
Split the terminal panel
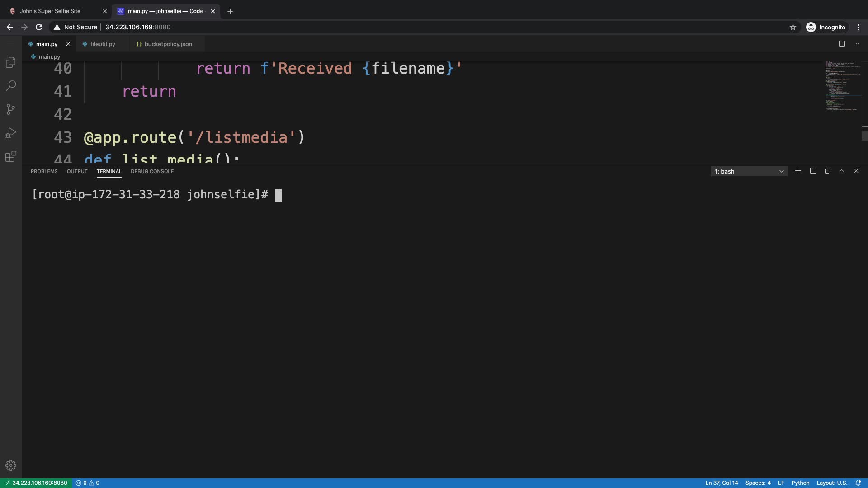point(813,171)
